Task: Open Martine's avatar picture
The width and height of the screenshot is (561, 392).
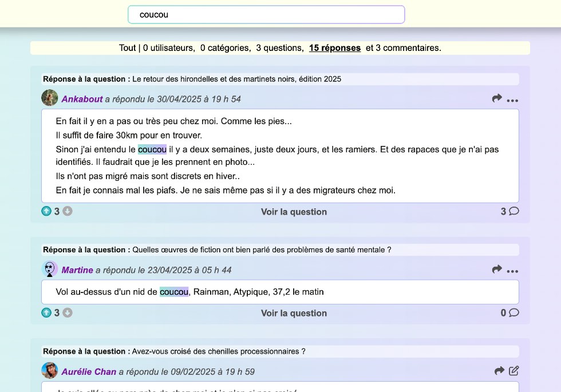Action: [x=50, y=269]
